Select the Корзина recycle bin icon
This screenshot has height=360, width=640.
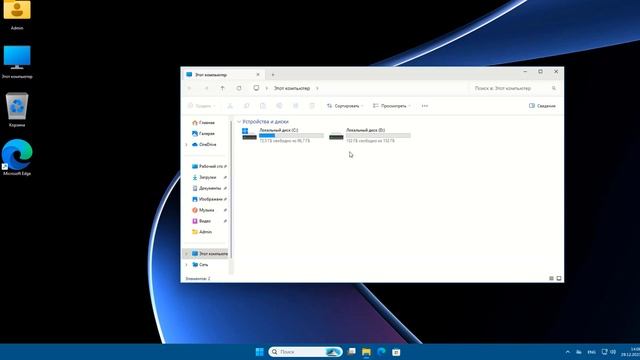[17, 110]
